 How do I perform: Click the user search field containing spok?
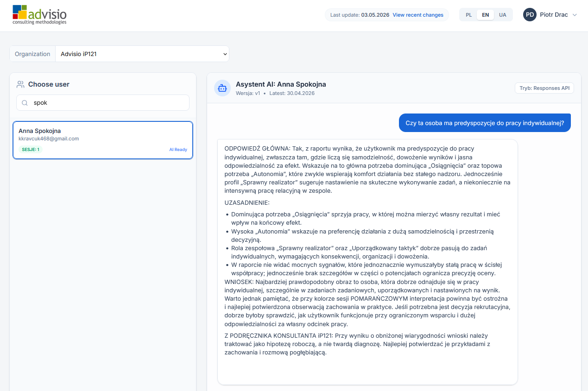click(x=103, y=103)
